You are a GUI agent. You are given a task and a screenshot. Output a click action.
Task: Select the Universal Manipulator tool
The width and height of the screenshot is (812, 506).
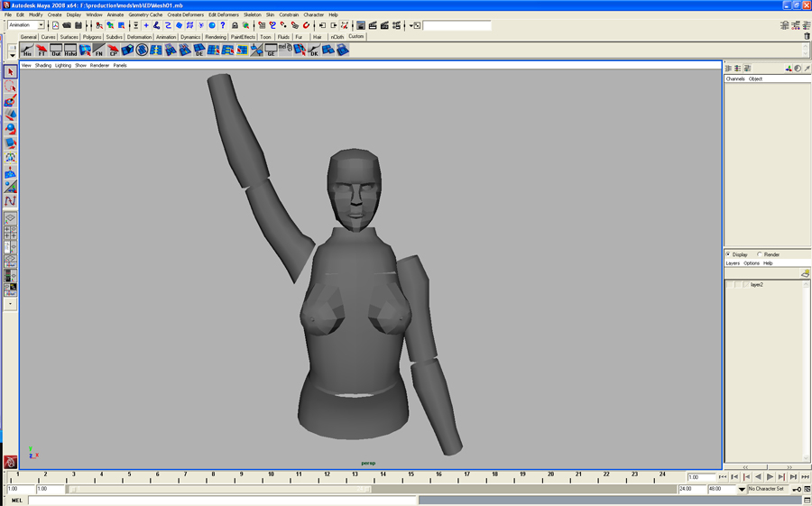[x=10, y=158]
